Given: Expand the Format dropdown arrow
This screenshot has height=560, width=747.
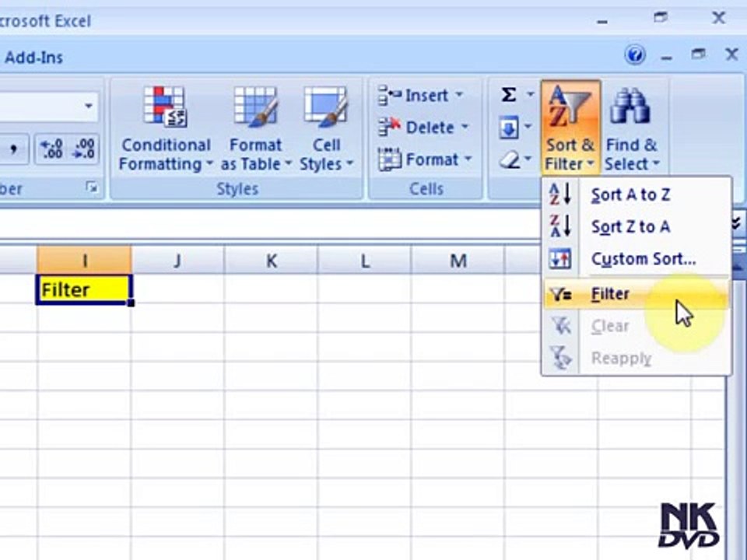Looking at the screenshot, I should [x=468, y=159].
